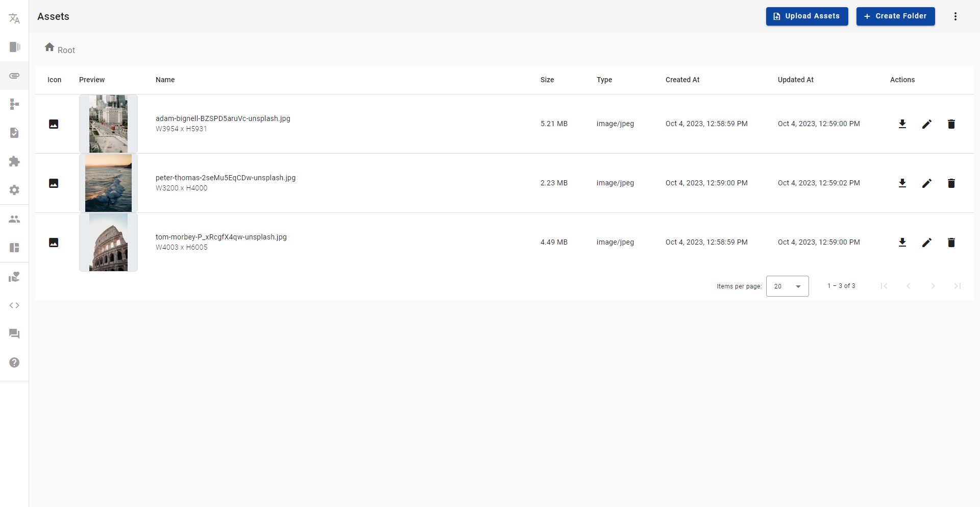
Task: Click the translate languages icon in sidebar
Action: pyautogui.click(x=14, y=19)
